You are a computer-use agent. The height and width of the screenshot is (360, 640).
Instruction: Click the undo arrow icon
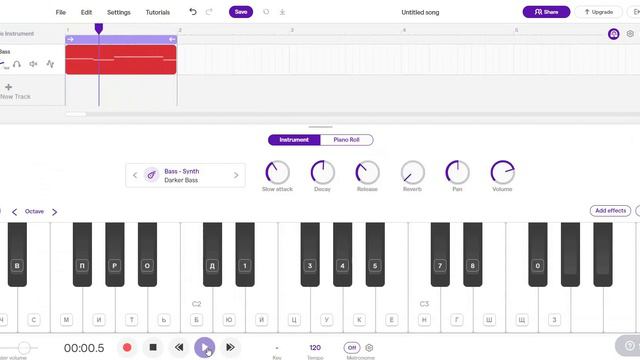tap(193, 12)
